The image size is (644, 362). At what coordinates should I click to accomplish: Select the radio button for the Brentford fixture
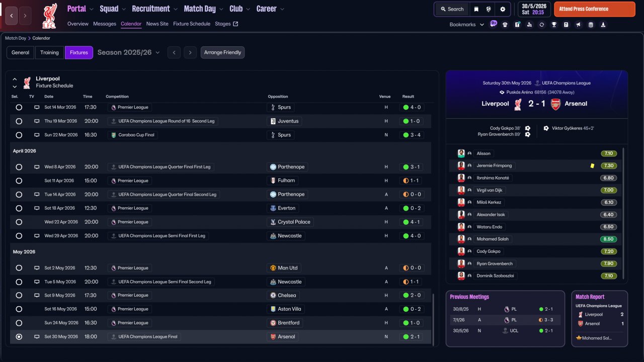[19, 323]
